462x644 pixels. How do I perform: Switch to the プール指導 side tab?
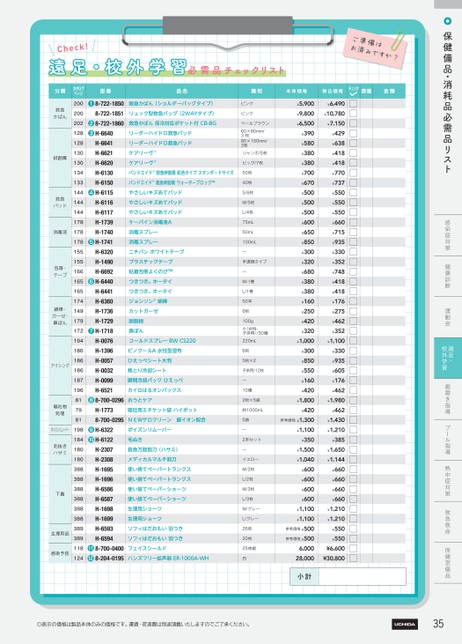(x=448, y=440)
